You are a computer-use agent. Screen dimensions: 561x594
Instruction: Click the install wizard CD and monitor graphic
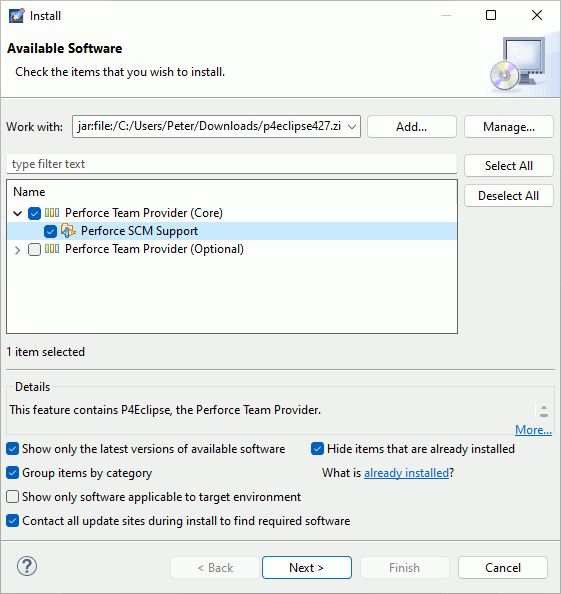519,64
